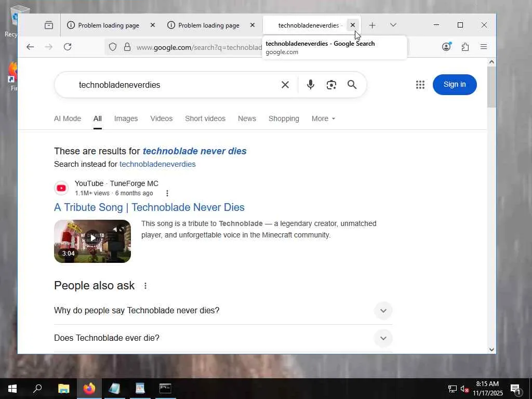Viewport: 532px width, 399px height.
Task: Click inside the Google search field
Action: (x=177, y=85)
